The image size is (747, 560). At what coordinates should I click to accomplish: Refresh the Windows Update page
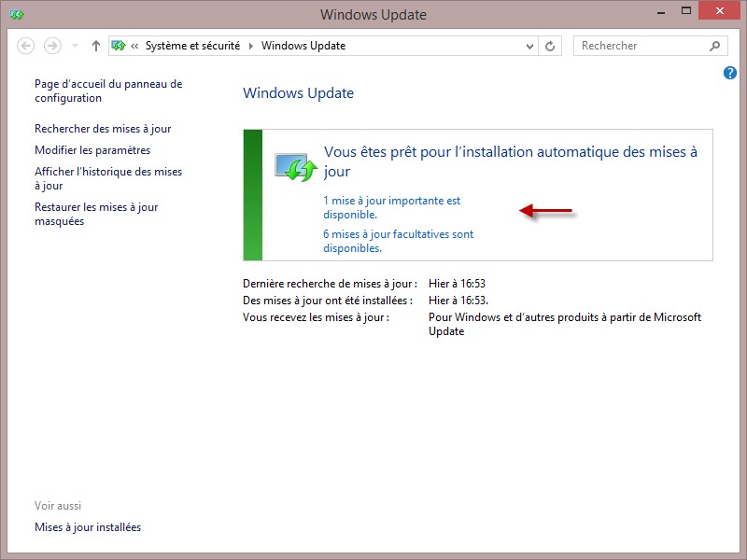[550, 46]
